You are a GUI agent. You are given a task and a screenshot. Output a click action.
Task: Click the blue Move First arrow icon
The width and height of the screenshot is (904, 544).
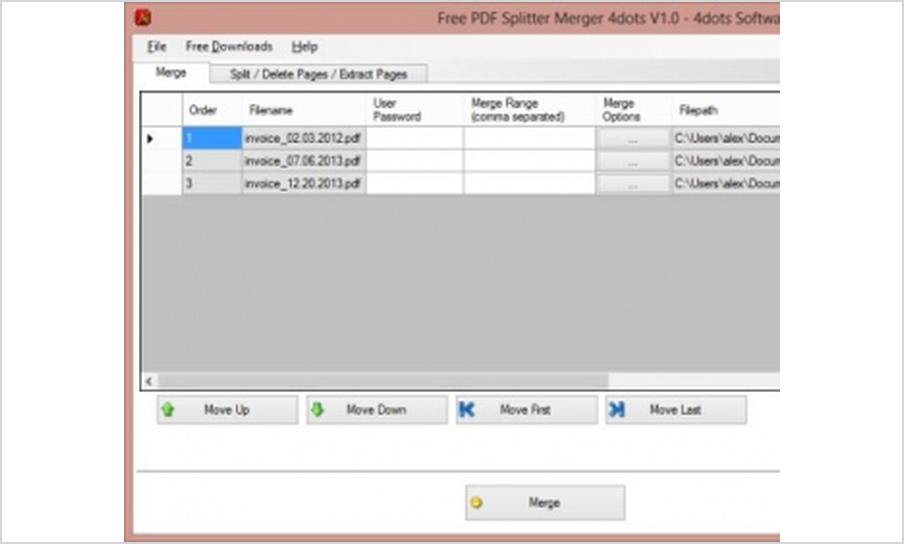466,410
